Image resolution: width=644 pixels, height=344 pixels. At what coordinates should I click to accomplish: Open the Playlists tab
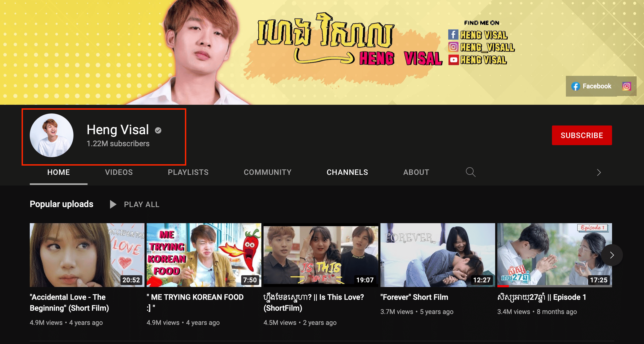point(188,172)
